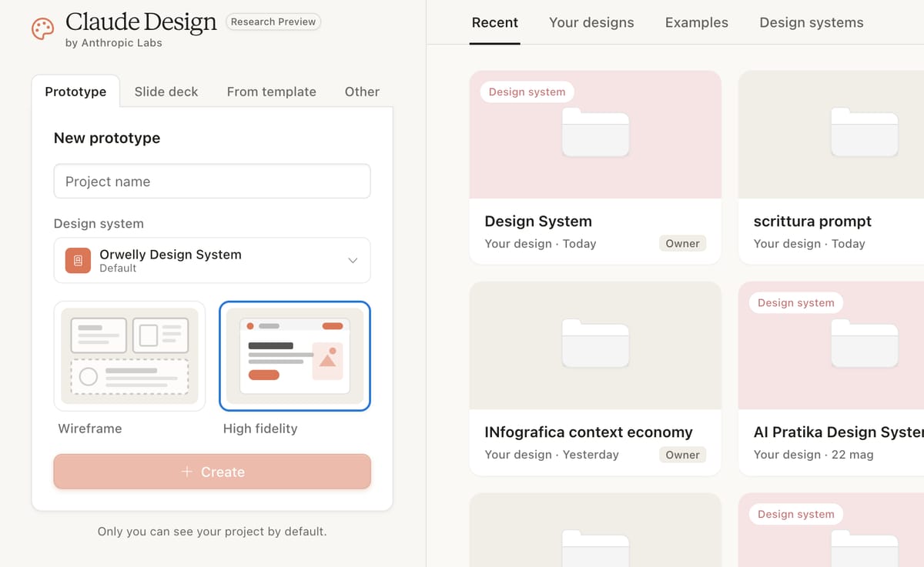Switch to the Prototype tab
The image size is (924, 567).
75,92
